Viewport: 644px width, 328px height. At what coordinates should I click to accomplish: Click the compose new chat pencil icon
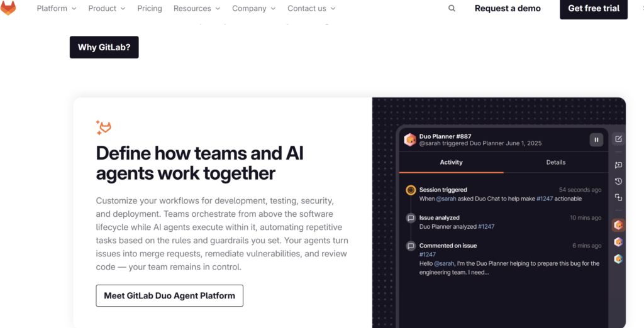[619, 139]
